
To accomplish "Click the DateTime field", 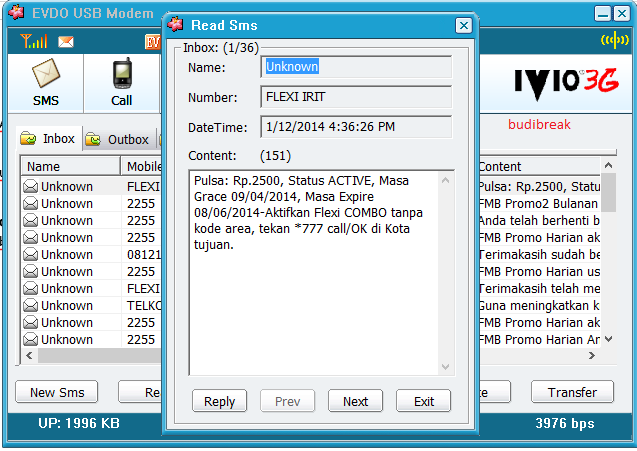I will click(x=356, y=127).
